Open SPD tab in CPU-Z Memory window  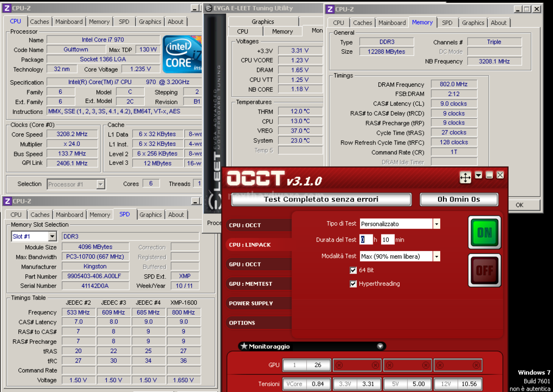[447, 23]
